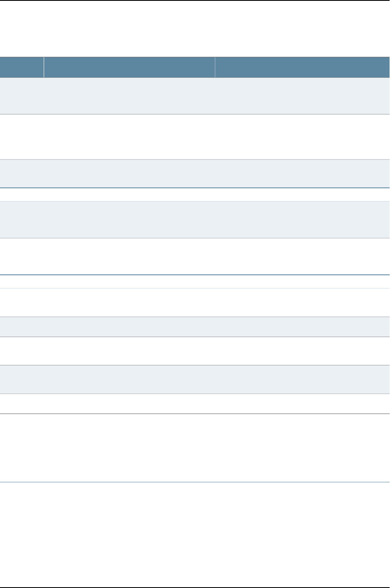Select the third shaded row in the table

pos(195,220)
